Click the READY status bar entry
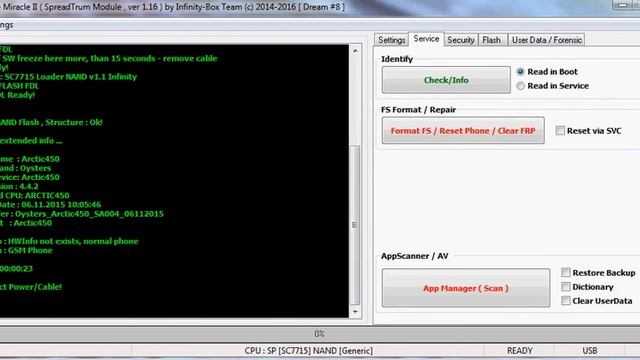640x360 pixels. [x=519, y=351]
